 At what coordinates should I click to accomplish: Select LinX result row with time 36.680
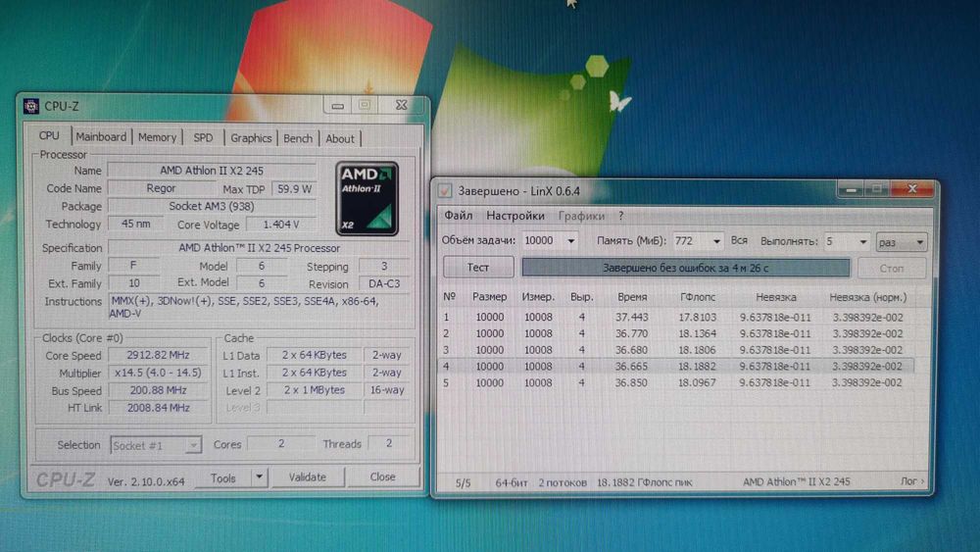click(677, 350)
